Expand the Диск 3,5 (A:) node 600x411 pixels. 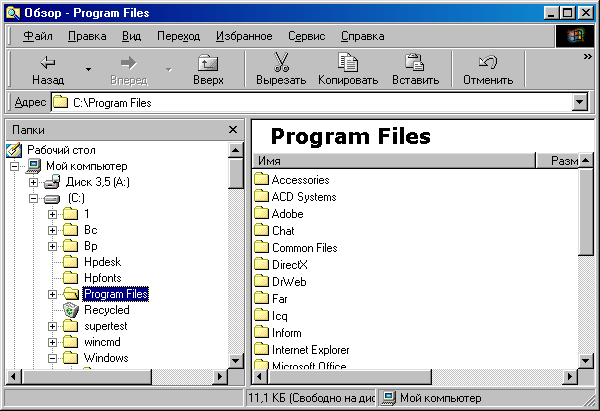tap(33, 183)
